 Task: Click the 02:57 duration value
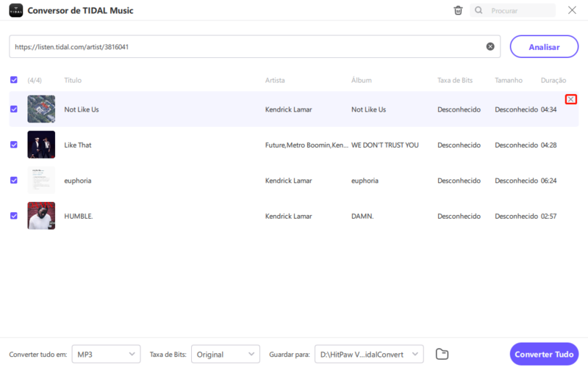click(x=548, y=216)
